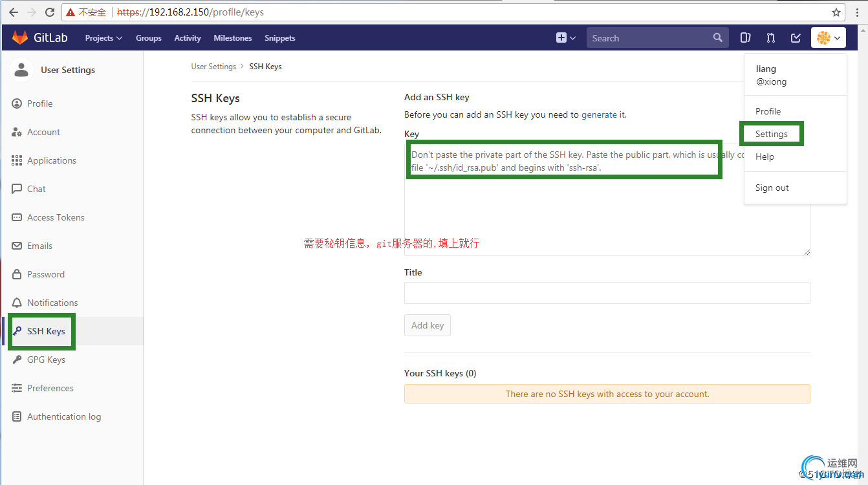Open the issues icon in the navbar
The image size is (868, 485).
click(745, 38)
